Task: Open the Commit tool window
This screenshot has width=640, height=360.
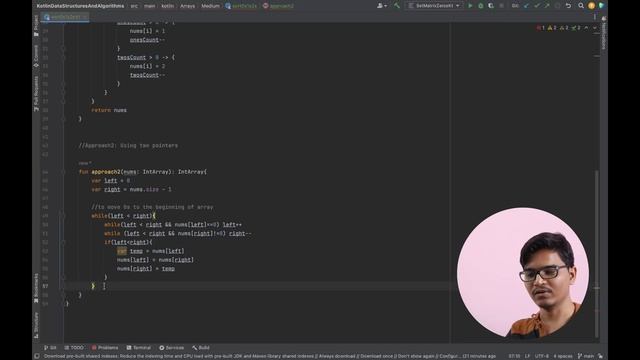Action: click(x=36, y=56)
